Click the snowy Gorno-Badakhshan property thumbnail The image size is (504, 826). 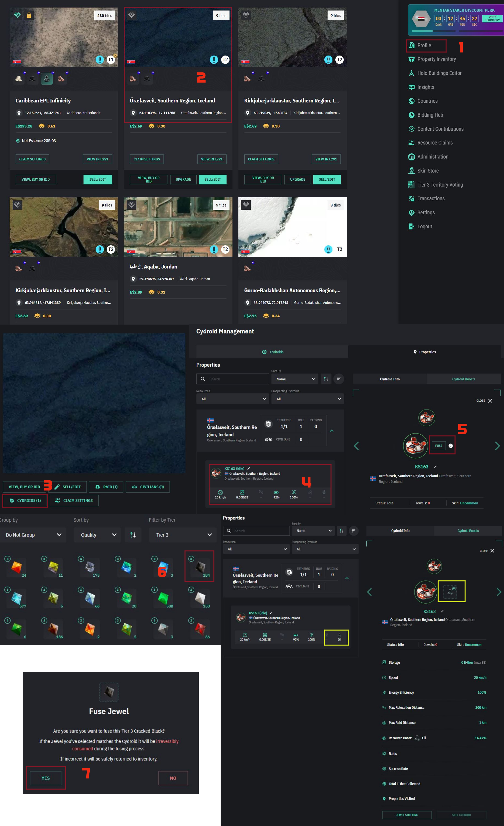click(x=292, y=227)
